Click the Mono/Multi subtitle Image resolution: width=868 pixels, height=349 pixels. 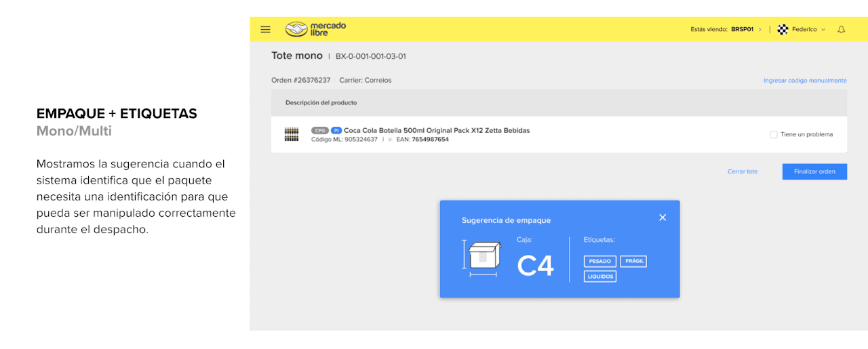(x=74, y=131)
